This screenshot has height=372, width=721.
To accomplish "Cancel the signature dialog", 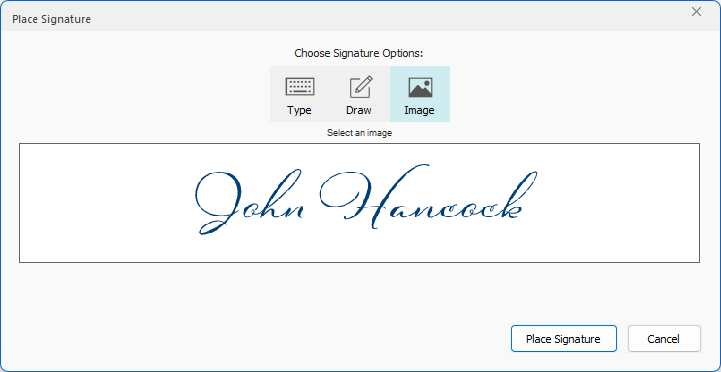I will [664, 339].
